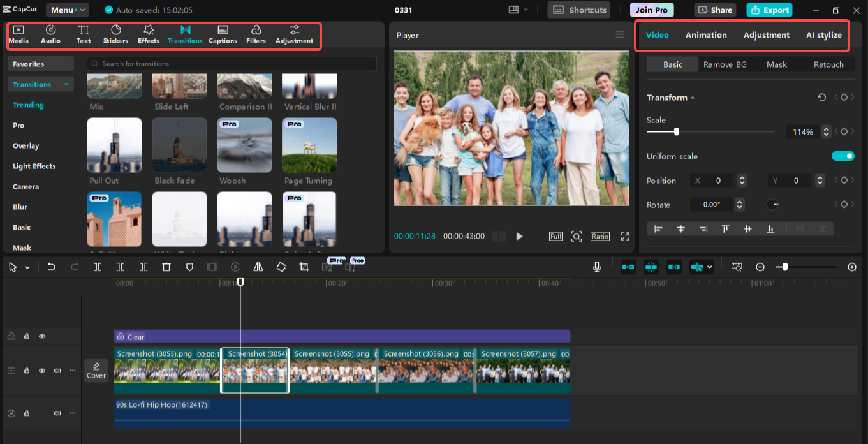Viewport: 868px width, 444px height.
Task: Click the Ratio button in the player
Action: point(600,236)
